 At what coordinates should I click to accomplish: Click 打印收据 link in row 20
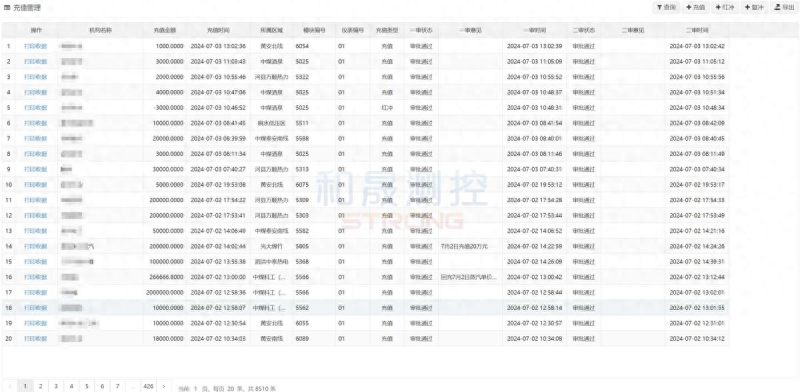click(36, 338)
